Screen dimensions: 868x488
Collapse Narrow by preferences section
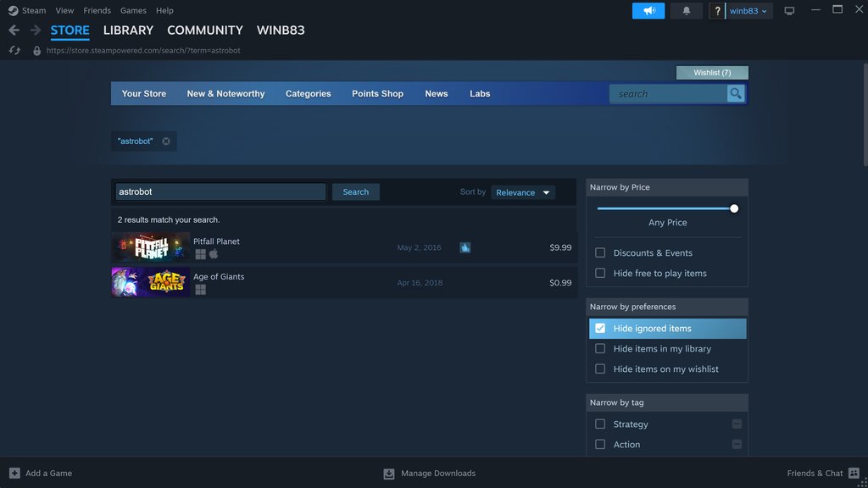[667, 307]
